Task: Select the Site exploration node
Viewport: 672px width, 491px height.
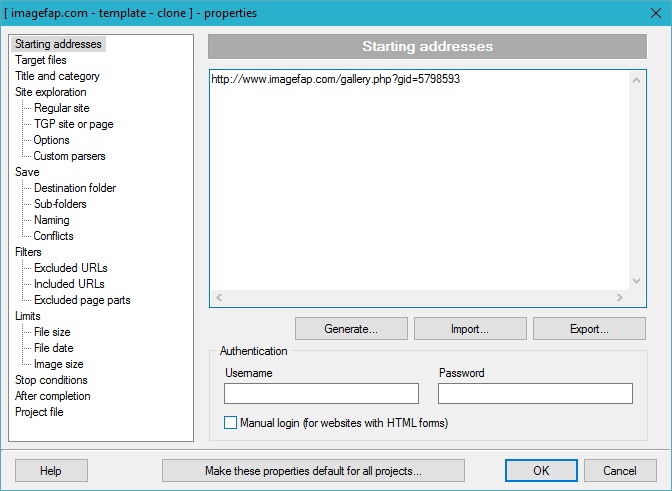Action: (51, 92)
